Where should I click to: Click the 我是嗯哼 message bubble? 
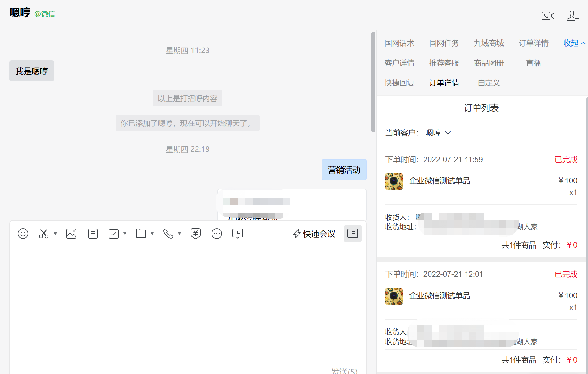tap(32, 71)
